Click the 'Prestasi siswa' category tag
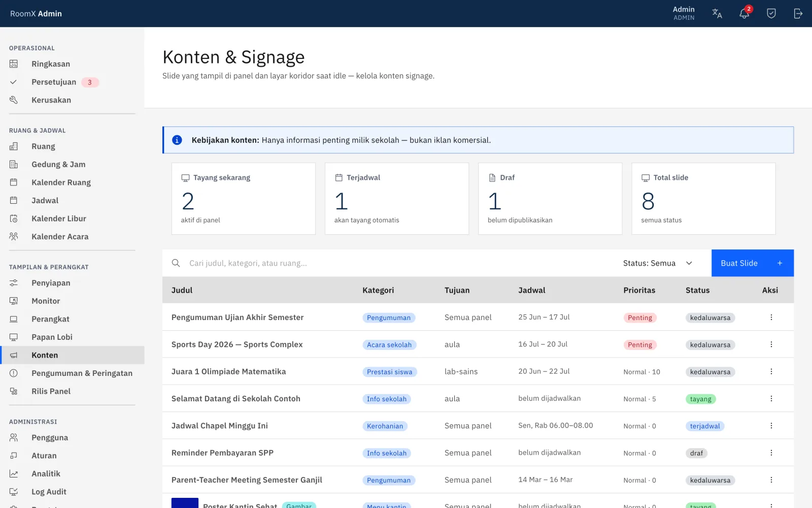This screenshot has width=812, height=508. pyautogui.click(x=390, y=372)
